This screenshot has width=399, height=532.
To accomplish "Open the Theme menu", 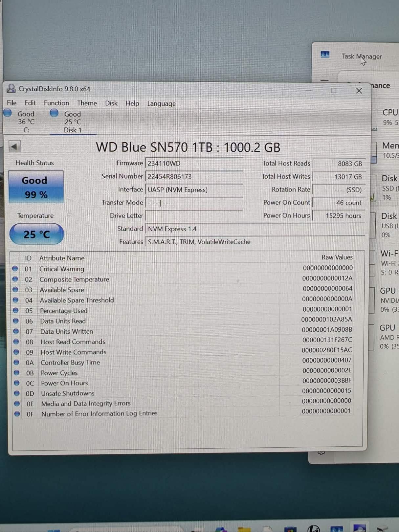I will point(87,103).
